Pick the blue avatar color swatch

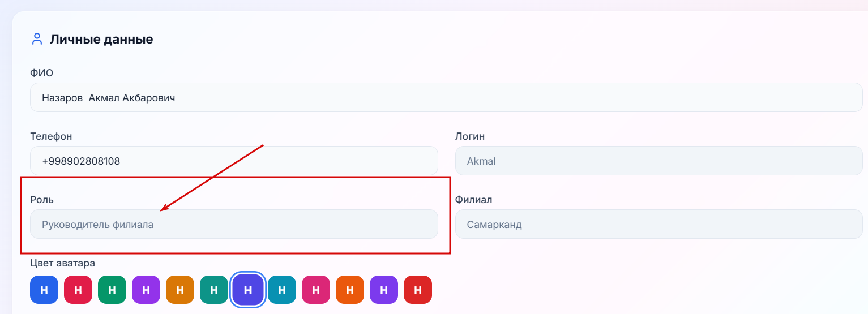tap(44, 290)
